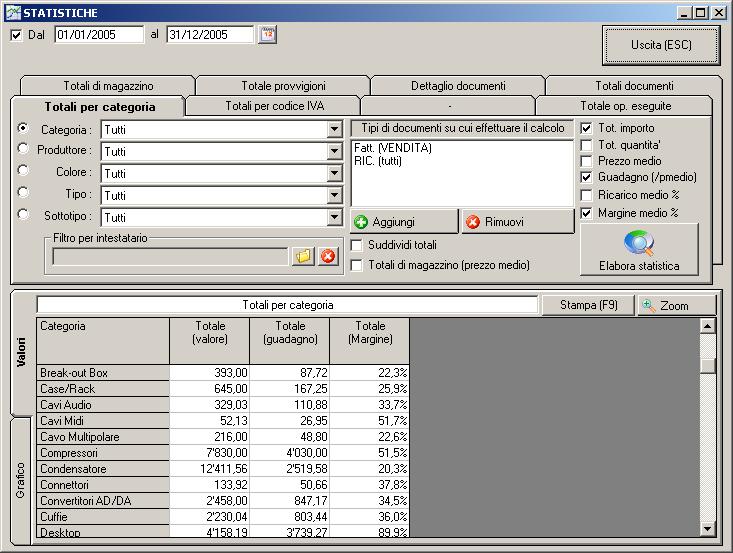Screen dimensions: 733x553
Task: Check Suddividi totali option
Action: pyautogui.click(x=357, y=245)
